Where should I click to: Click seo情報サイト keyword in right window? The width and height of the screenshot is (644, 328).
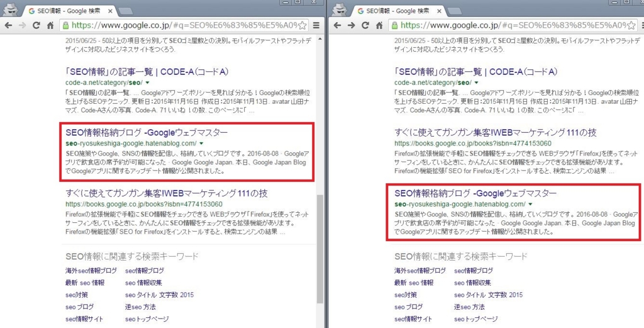[x=414, y=319]
